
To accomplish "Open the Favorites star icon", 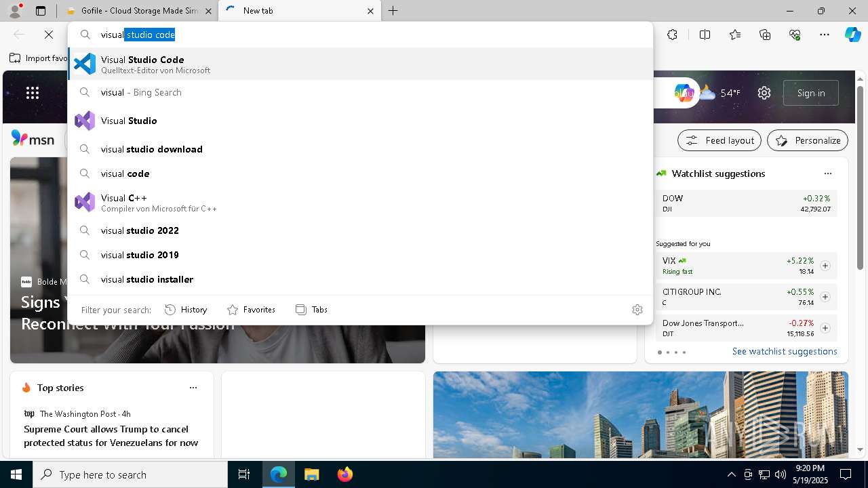I will pyautogui.click(x=735, y=35).
